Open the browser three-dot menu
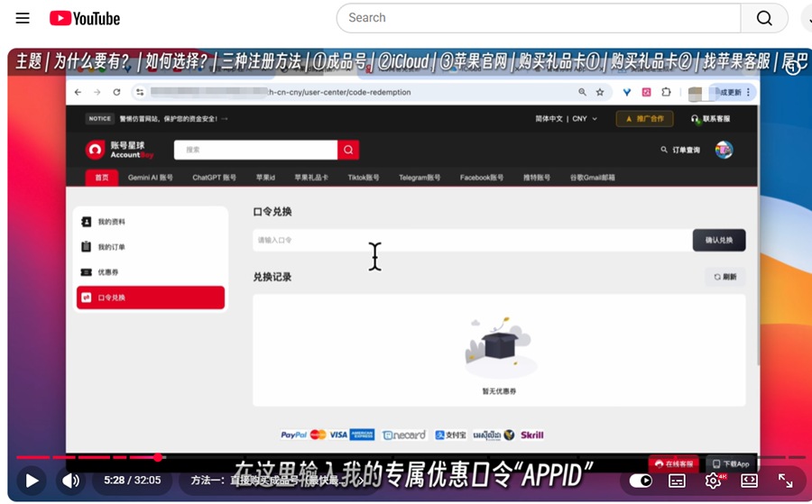The image size is (812, 504). point(748,92)
